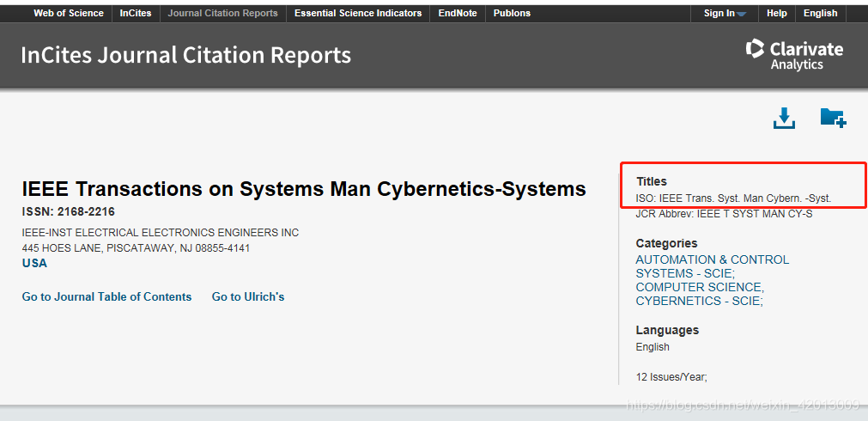Add journal to marked list folder
Screen dimensions: 868x421
[833, 118]
